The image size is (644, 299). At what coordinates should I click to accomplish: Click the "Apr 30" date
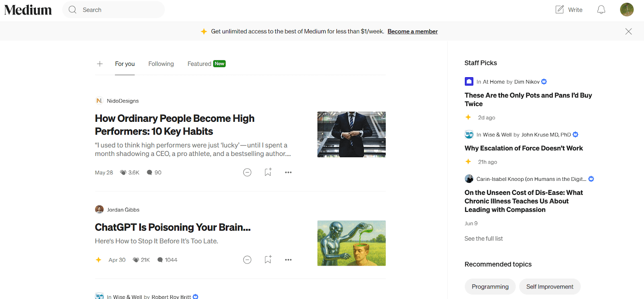[117, 260]
